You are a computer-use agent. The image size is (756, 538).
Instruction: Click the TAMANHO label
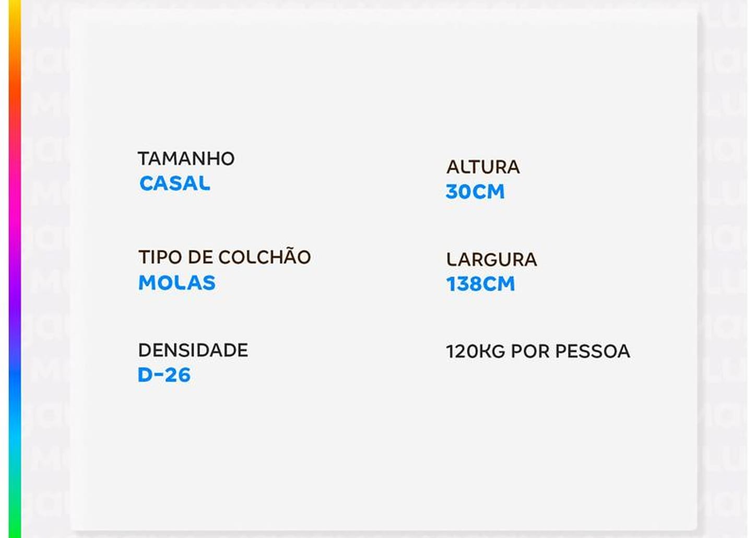pyautogui.click(x=186, y=158)
